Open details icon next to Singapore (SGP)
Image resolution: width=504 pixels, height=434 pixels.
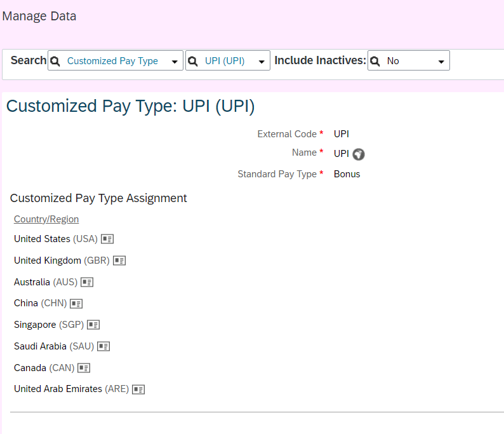[93, 325]
